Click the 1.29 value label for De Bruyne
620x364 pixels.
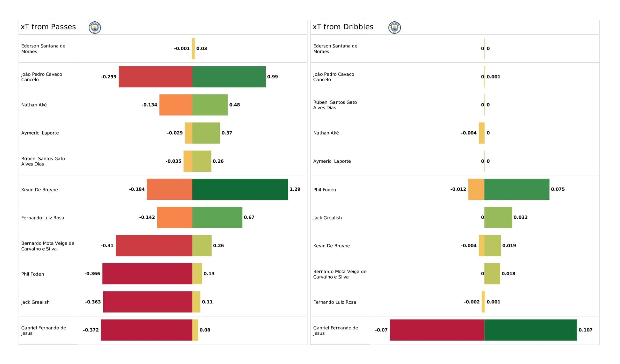295,189
